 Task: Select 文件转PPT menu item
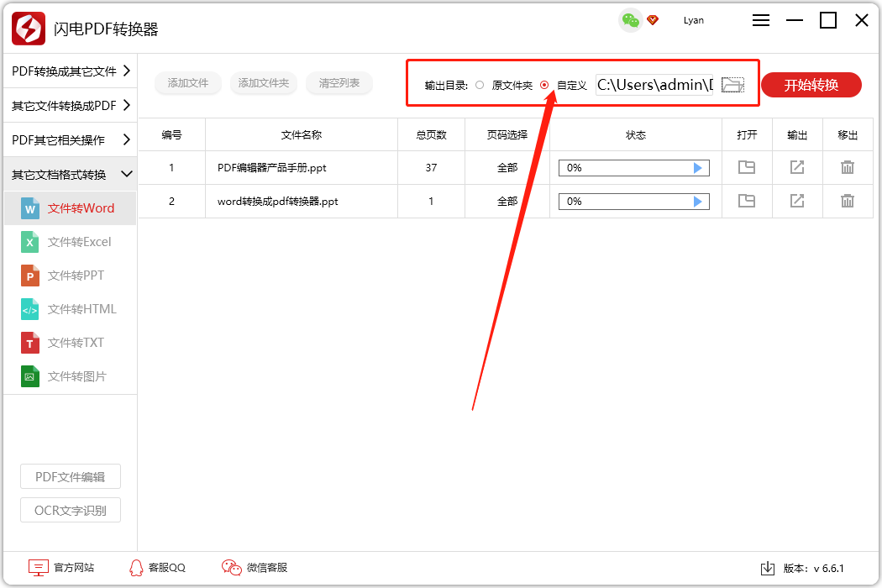pos(71,276)
